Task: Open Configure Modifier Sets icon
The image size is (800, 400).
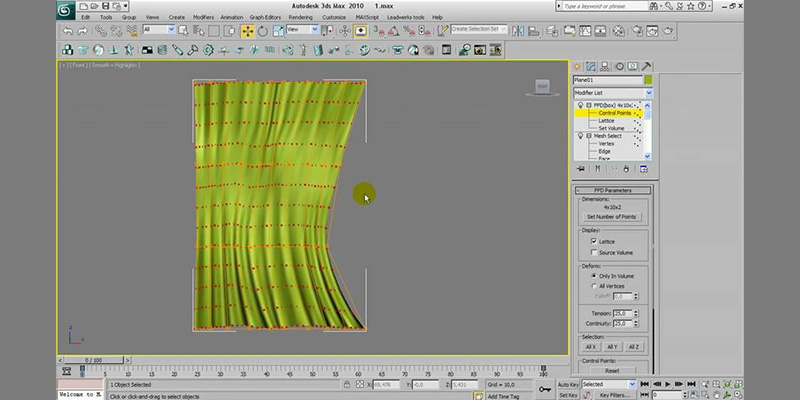Action: [x=644, y=169]
